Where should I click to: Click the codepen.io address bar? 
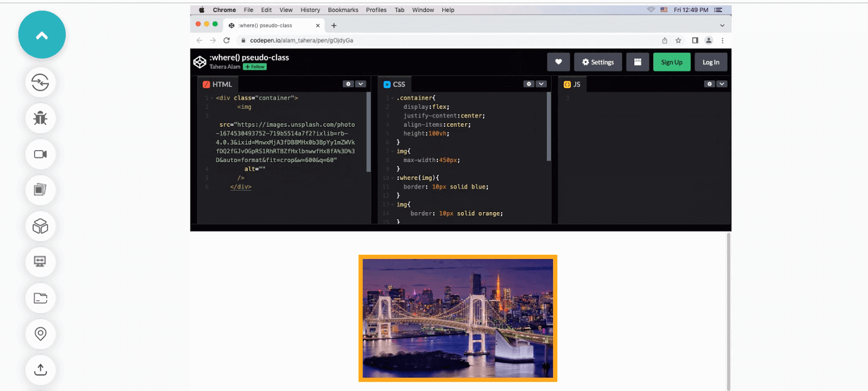coord(448,40)
